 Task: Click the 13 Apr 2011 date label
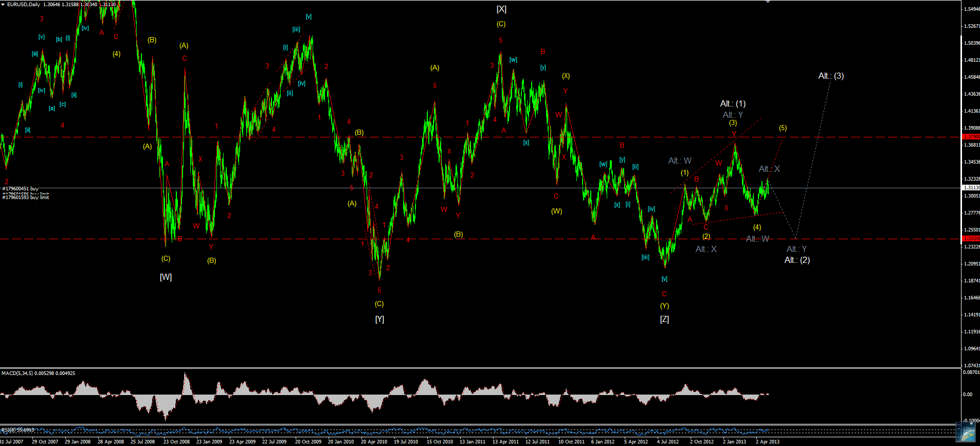click(505, 442)
